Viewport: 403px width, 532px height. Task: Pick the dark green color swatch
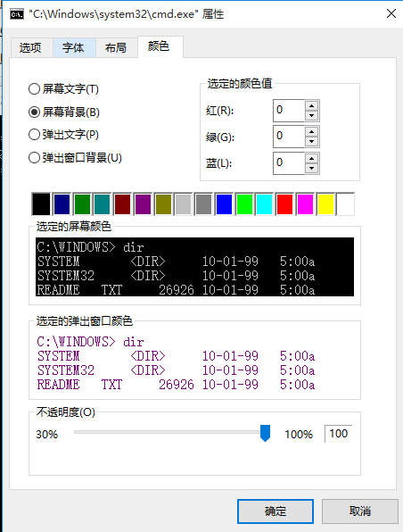click(82, 204)
